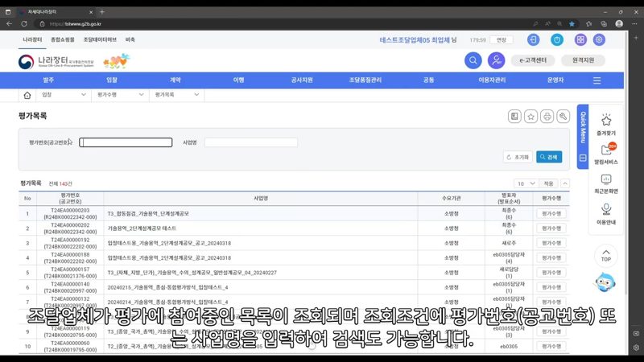Collapse the Quick Menu minus icon
This screenshot has width=644, height=362.
click(x=583, y=158)
